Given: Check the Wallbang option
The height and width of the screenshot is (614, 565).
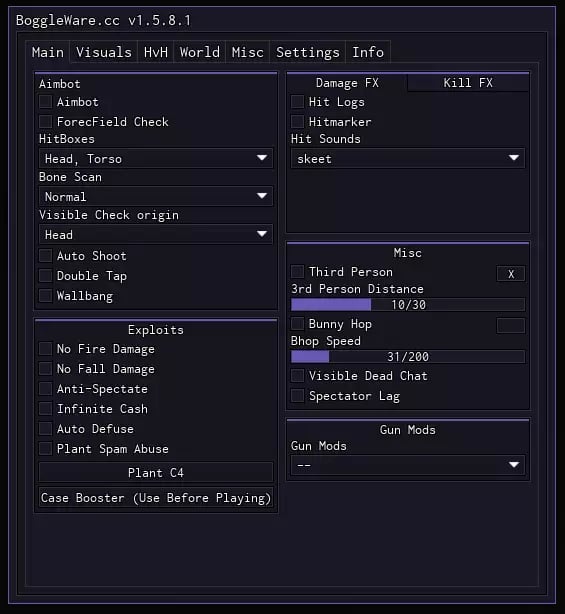Looking at the screenshot, I should point(45,296).
